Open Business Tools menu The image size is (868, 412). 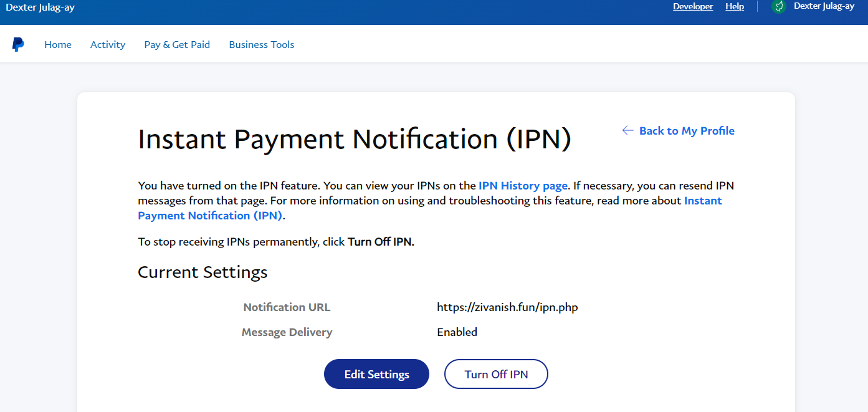[262, 44]
